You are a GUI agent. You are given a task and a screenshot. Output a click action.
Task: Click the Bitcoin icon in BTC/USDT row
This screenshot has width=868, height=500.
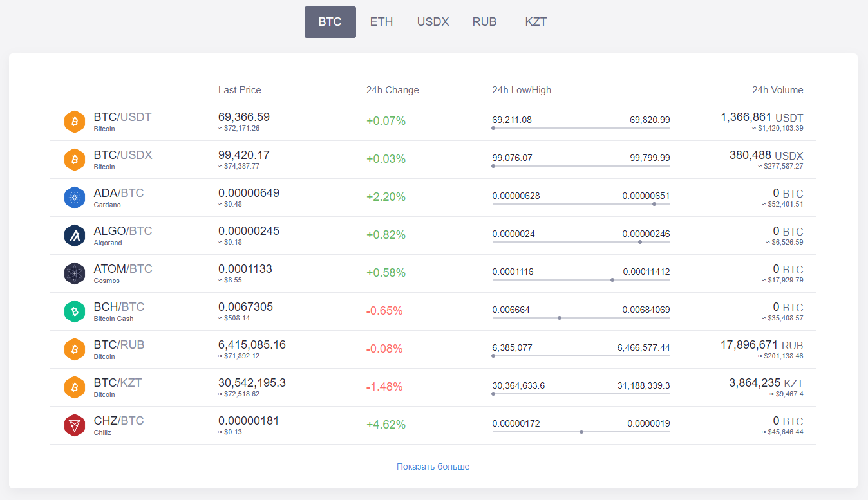[x=75, y=122]
